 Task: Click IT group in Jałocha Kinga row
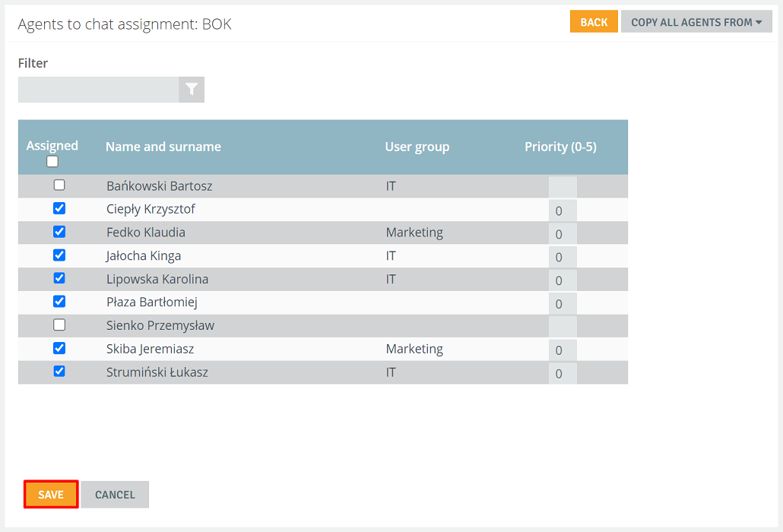[391, 256]
